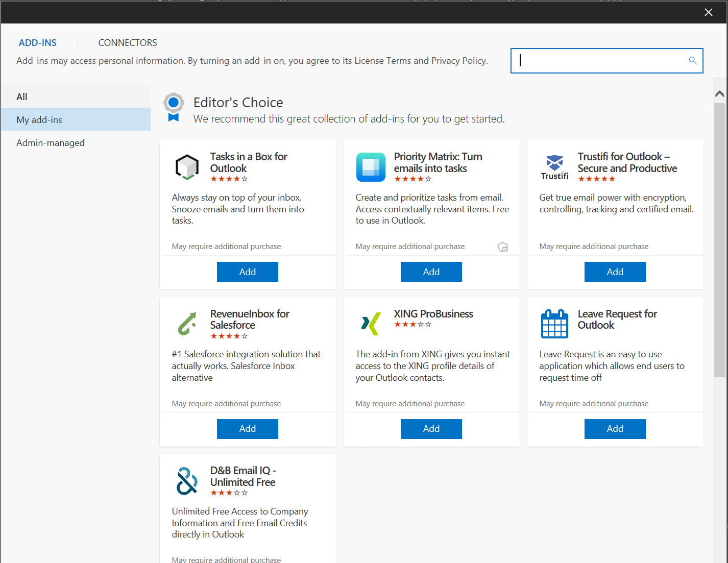
Task: Click the Priority Matrix app icon
Action: [x=371, y=167]
